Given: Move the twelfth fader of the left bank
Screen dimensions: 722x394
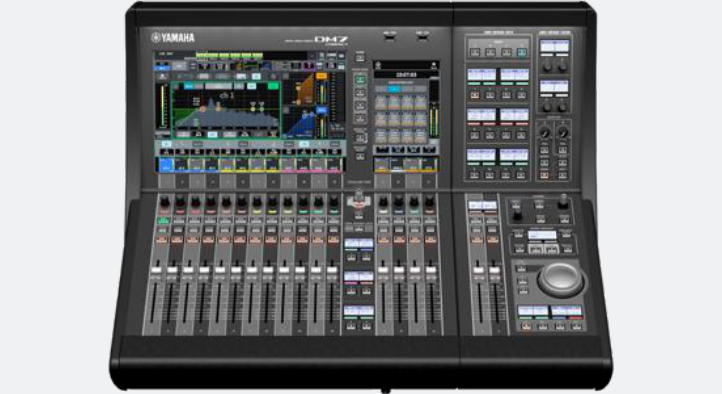Looking at the screenshot, I should [332, 269].
